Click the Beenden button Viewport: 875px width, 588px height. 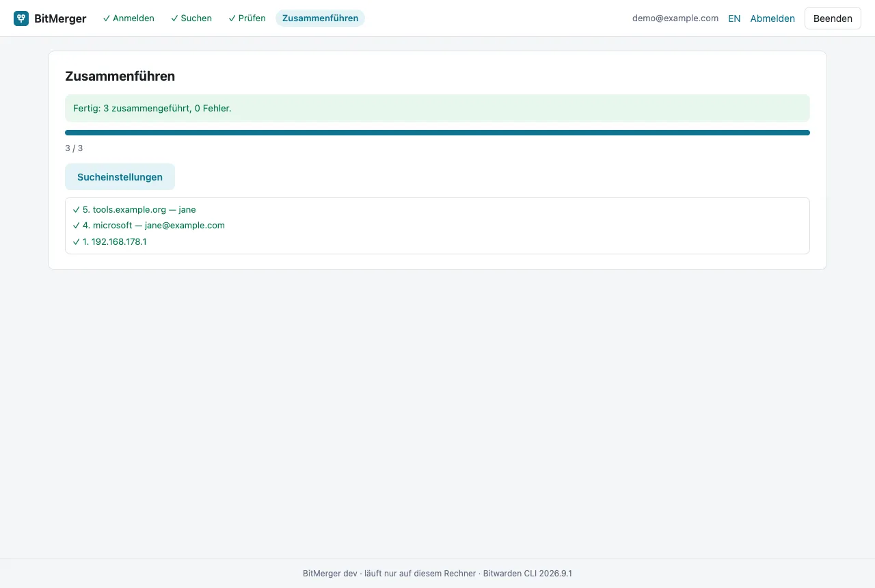pos(833,18)
